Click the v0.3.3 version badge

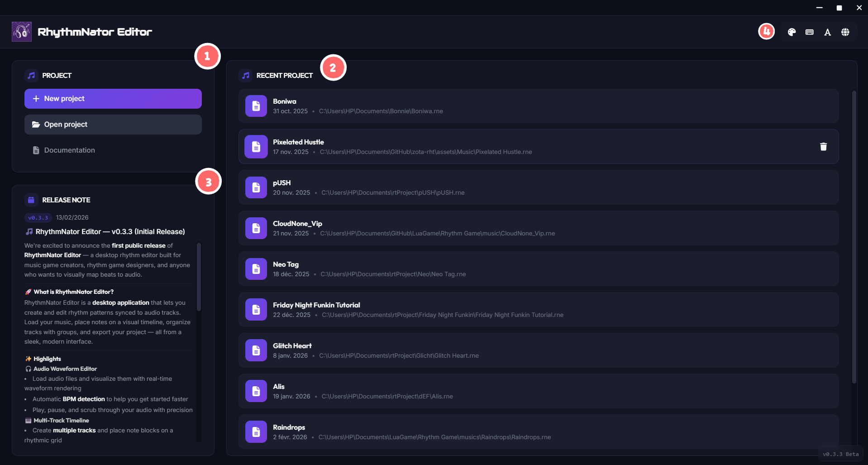38,217
